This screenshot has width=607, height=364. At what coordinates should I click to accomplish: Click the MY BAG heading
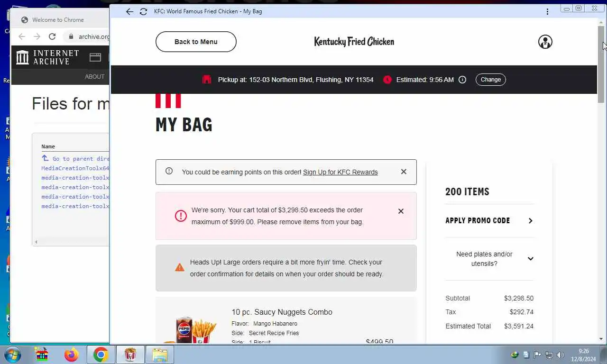(x=184, y=125)
